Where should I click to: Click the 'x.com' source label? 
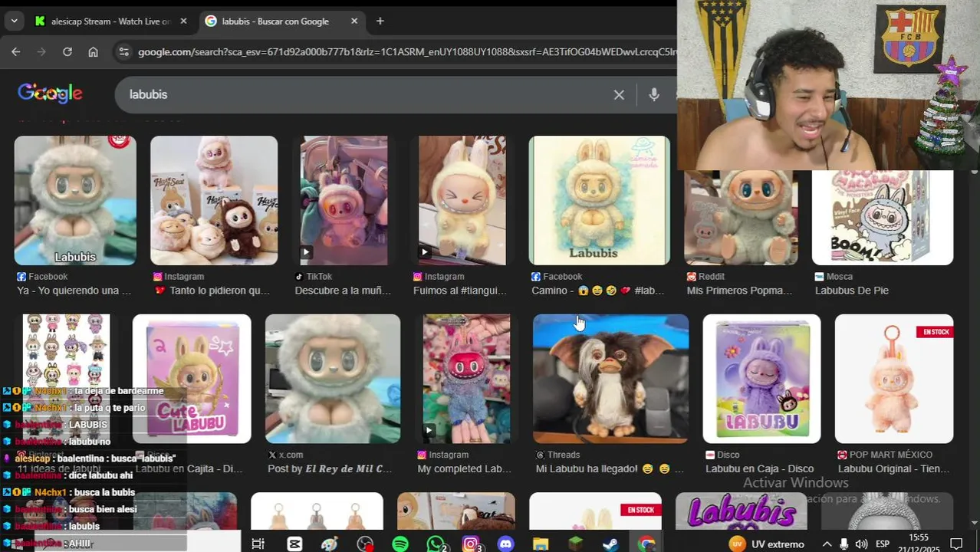point(291,455)
